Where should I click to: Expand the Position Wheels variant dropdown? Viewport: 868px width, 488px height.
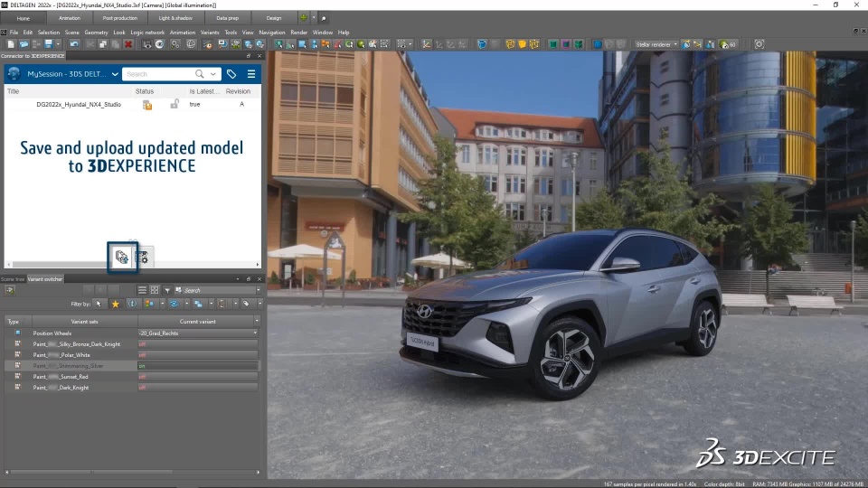tap(256, 333)
